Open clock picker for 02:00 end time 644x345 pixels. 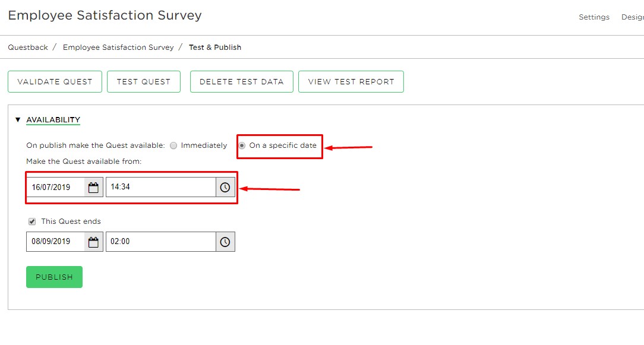point(225,242)
